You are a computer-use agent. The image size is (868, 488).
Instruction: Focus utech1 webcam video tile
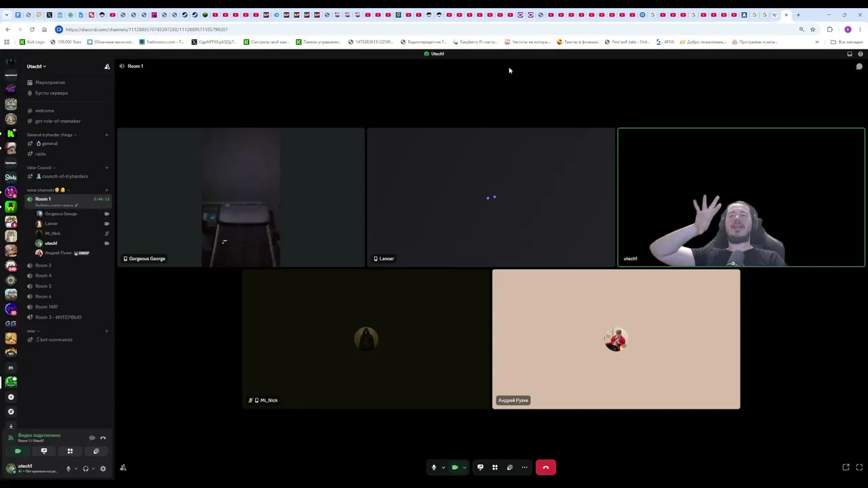click(x=741, y=197)
